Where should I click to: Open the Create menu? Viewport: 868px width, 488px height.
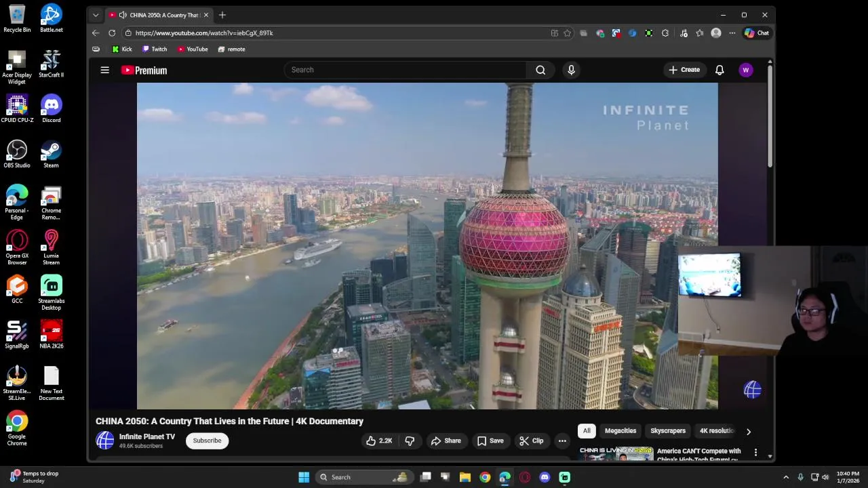pos(684,70)
